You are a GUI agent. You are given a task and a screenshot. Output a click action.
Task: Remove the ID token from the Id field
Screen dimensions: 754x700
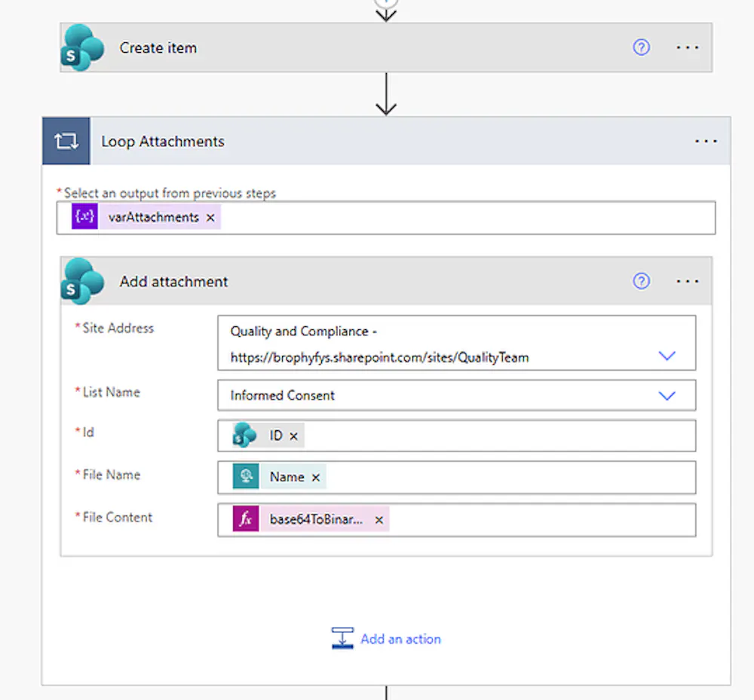click(293, 436)
